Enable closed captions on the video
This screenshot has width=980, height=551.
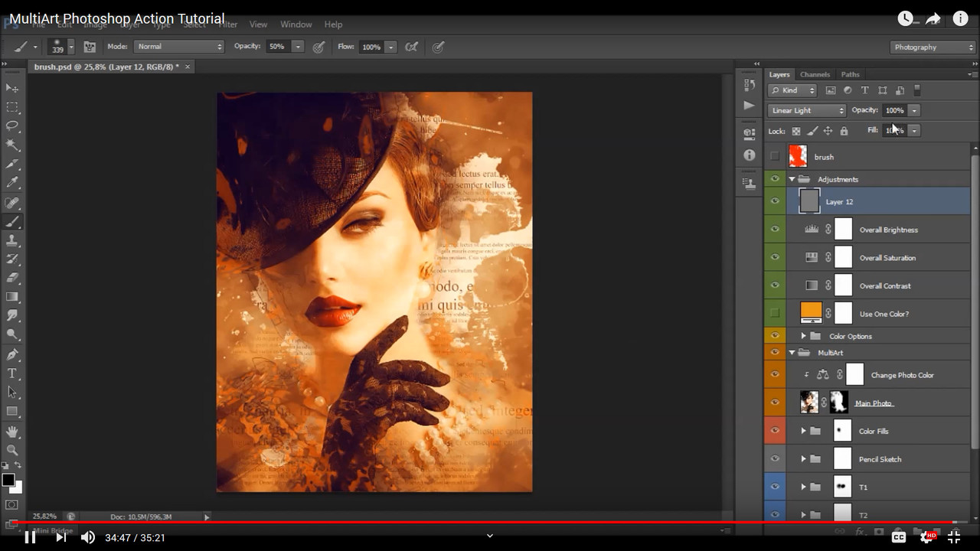tap(897, 536)
